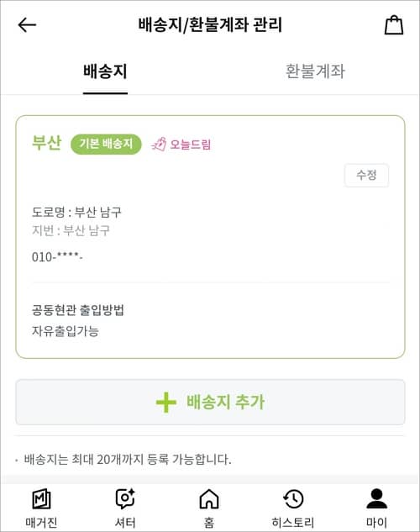Viewport: 420px width, 532px height.
Task: Open the 매거진 magazine icon
Action: point(41,499)
